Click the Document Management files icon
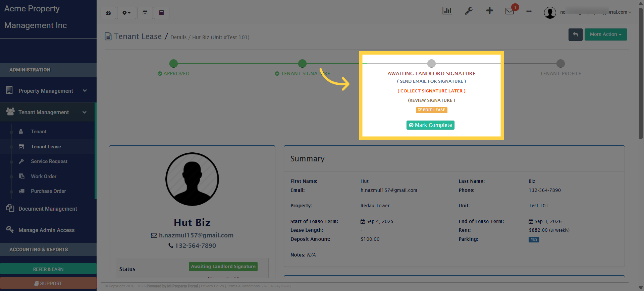The width and height of the screenshot is (644, 291). (10, 208)
